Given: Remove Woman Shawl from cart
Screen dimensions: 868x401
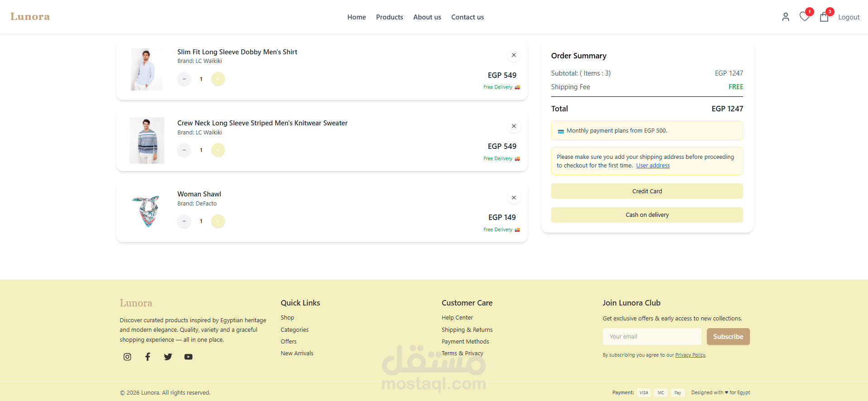Looking at the screenshot, I should 514,198.
